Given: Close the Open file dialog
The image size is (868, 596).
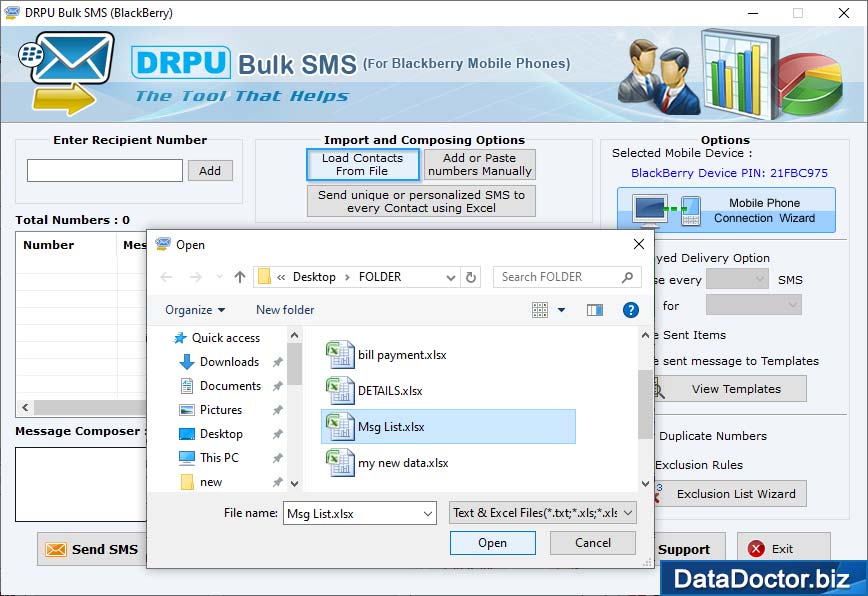Looking at the screenshot, I should pyautogui.click(x=638, y=244).
